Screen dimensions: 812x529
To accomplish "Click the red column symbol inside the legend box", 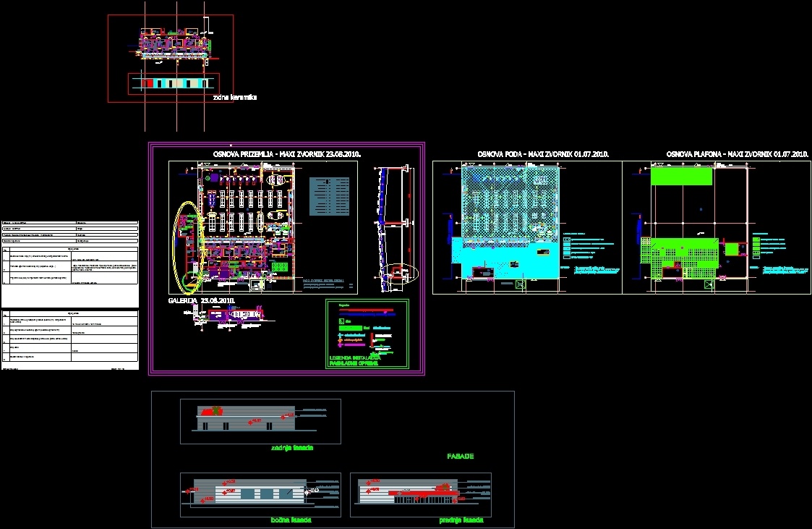I will click(372, 339).
